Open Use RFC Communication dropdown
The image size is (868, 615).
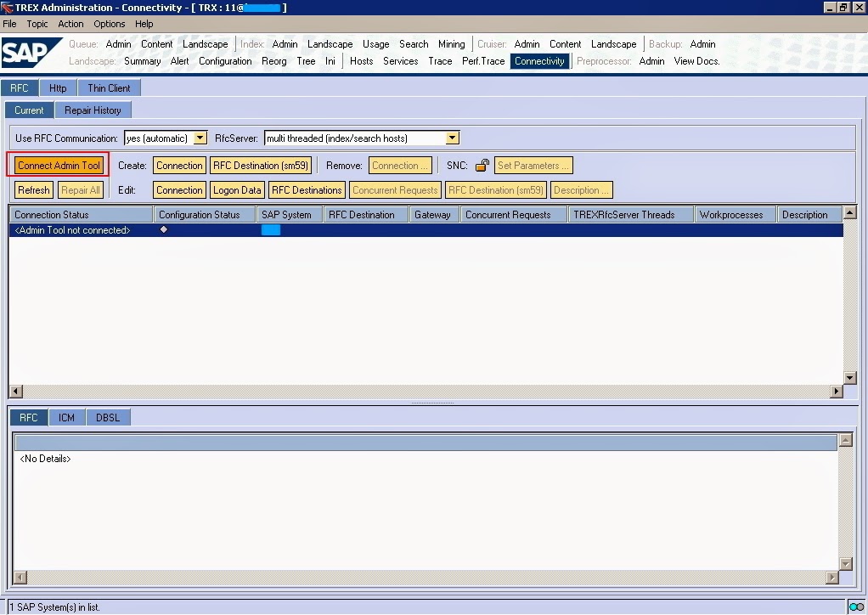click(200, 138)
